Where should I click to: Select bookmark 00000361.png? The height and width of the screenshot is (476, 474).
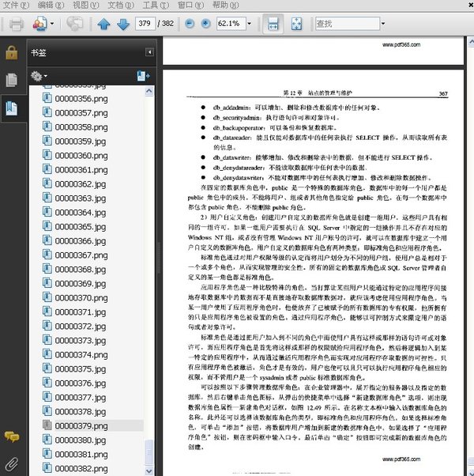coord(81,170)
